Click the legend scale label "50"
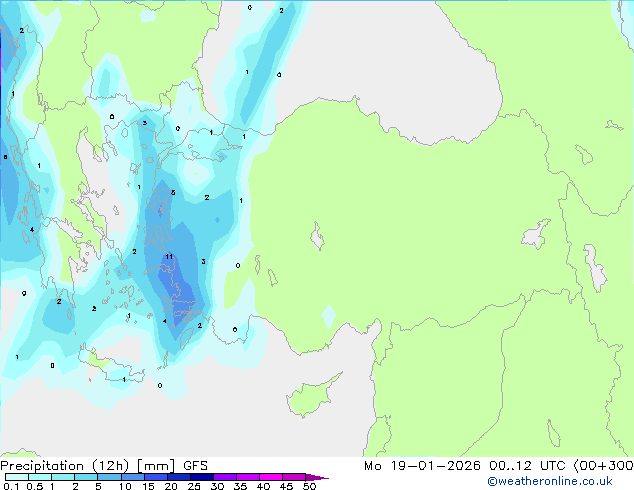The width and height of the screenshot is (634, 490). point(309,486)
